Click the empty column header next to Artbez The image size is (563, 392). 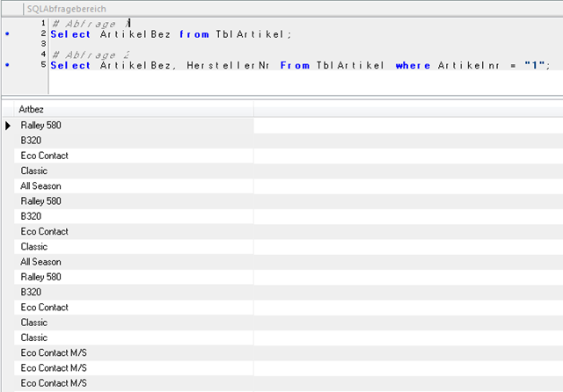click(x=406, y=109)
